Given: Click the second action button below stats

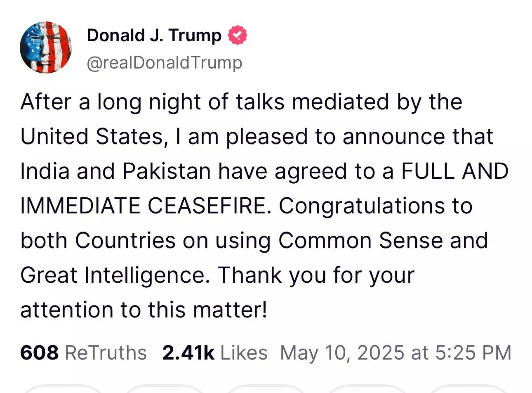Looking at the screenshot, I should pyautogui.click(x=164, y=390).
